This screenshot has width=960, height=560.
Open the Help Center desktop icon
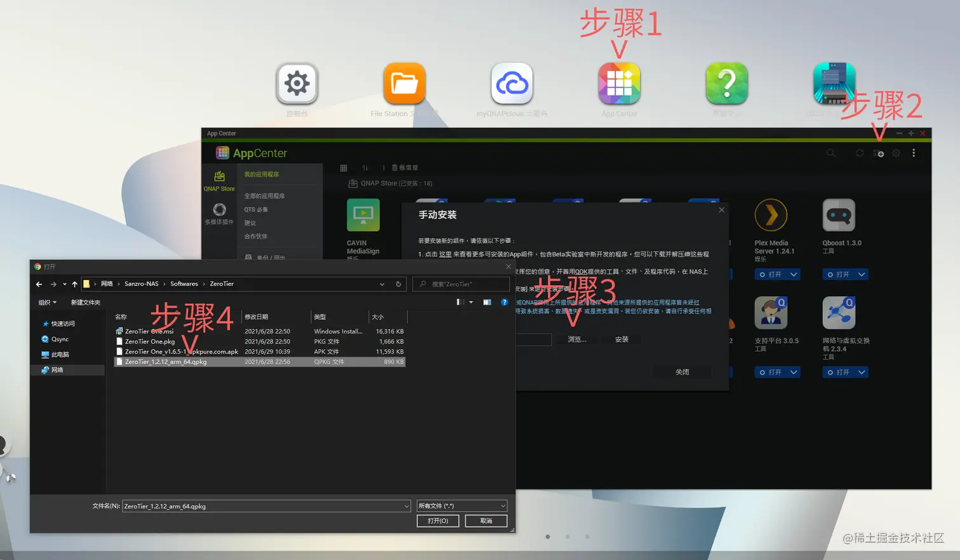(x=726, y=83)
